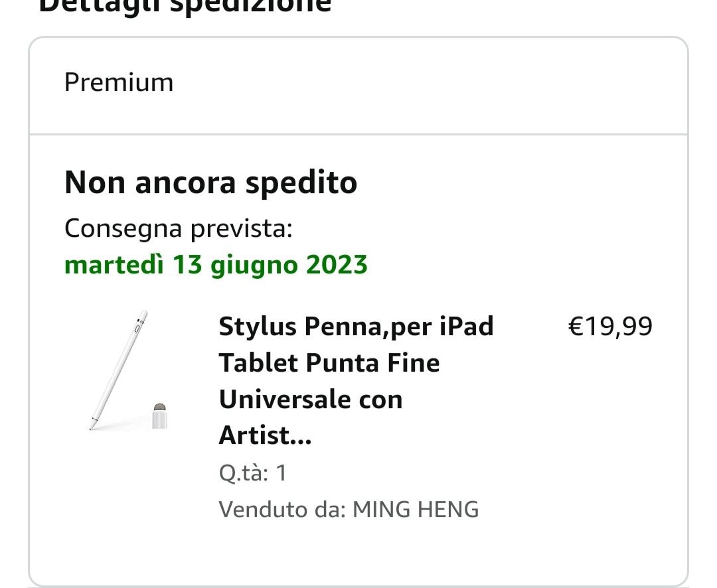Click the "Venduto da:" label
717x588 pixels.
(x=282, y=510)
